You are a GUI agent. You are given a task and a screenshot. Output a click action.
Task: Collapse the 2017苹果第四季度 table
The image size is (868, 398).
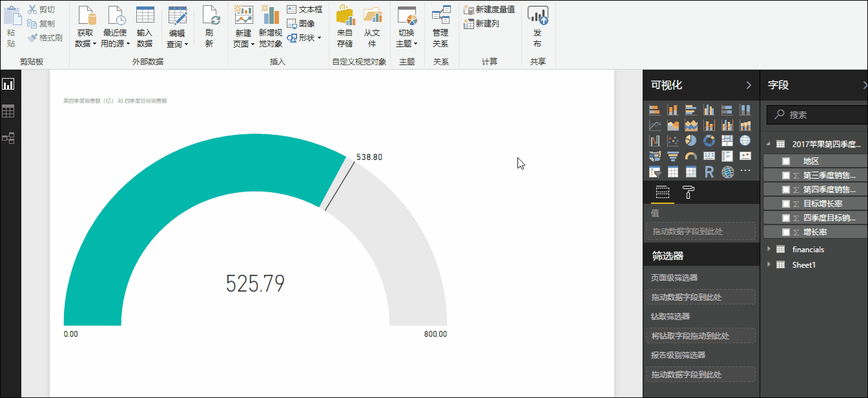pyautogui.click(x=769, y=144)
